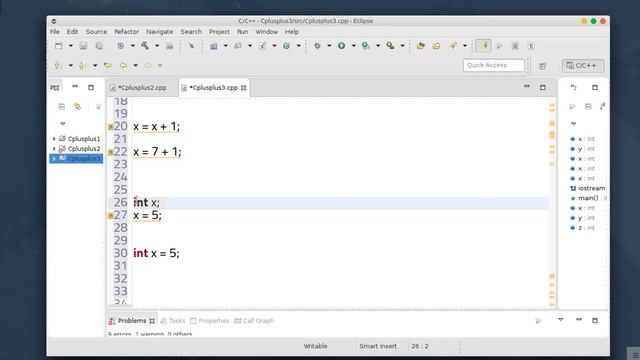Click the Last Edit Location icon
The image size is (640, 360).
[x=107, y=65]
